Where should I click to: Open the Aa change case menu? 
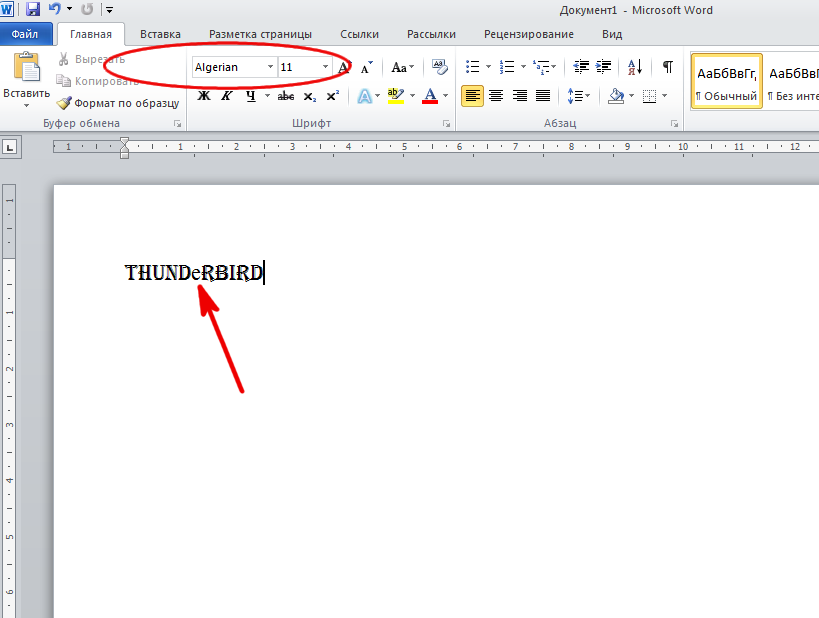point(403,67)
